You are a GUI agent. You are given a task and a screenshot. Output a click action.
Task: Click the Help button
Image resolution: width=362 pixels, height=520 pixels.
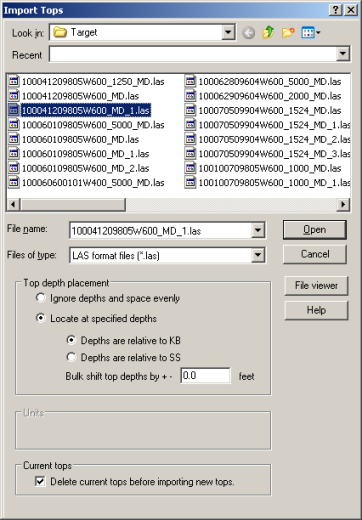click(x=316, y=310)
